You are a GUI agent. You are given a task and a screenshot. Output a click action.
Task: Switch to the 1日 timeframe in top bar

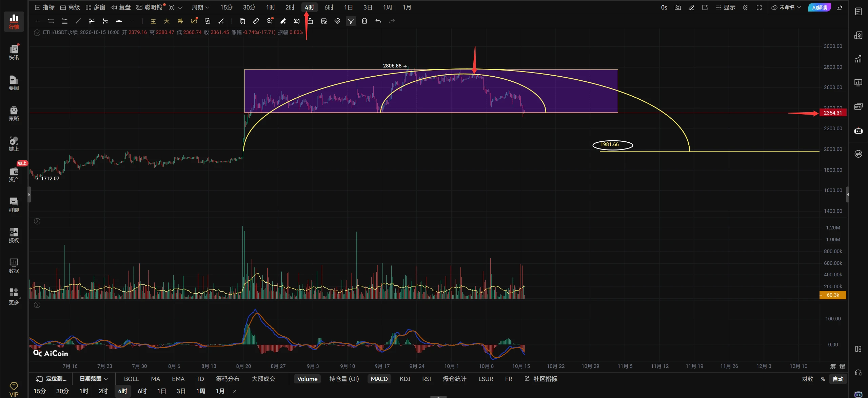pyautogui.click(x=348, y=7)
